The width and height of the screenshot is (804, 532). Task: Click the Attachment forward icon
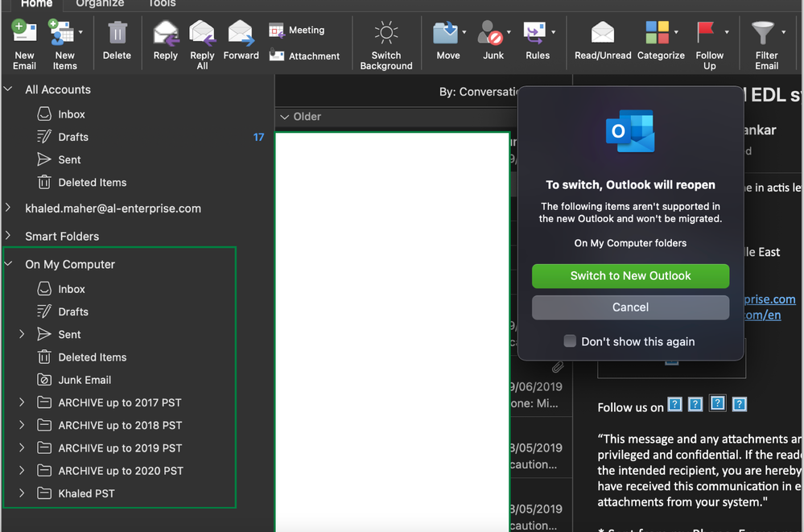point(277,56)
